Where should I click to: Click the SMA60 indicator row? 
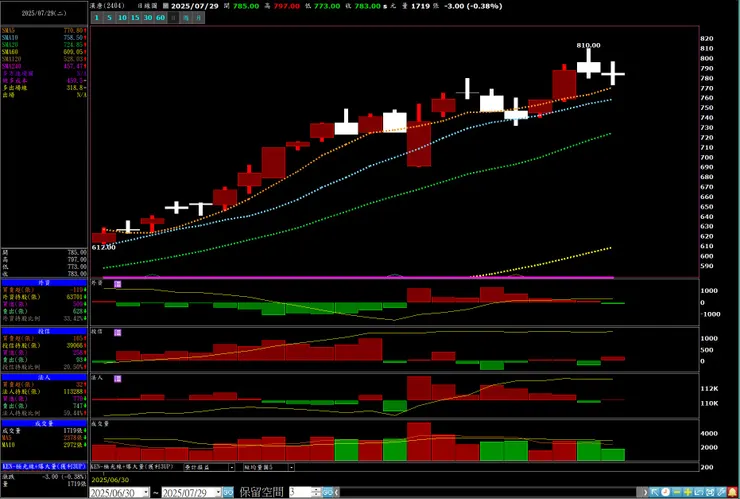point(44,51)
